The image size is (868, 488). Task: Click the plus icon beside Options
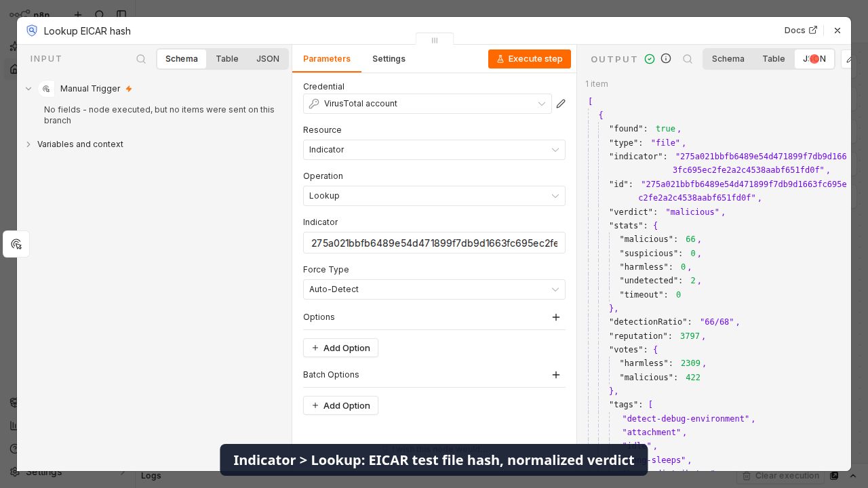click(x=556, y=317)
